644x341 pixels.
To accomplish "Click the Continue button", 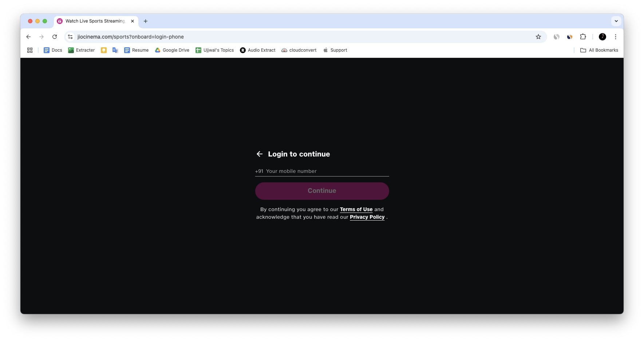I will pos(322,191).
